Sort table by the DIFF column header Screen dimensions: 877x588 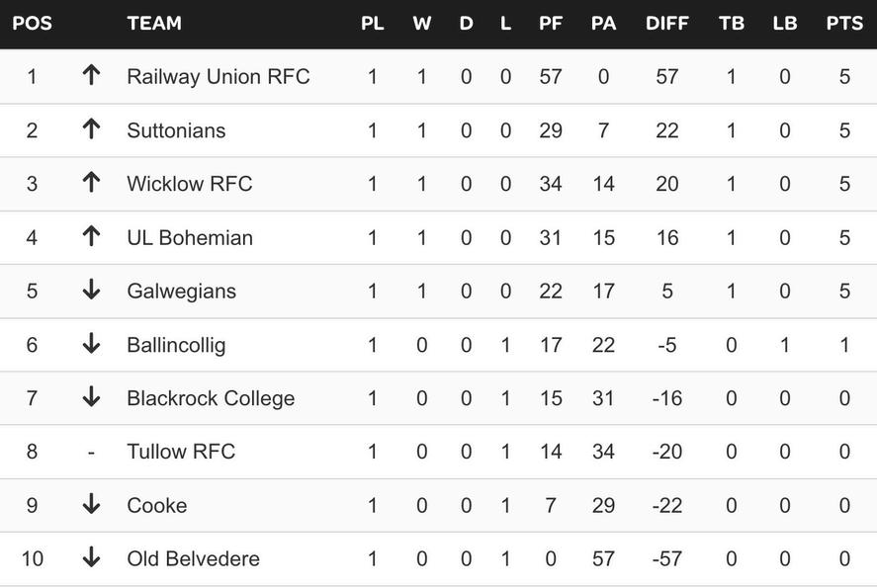click(x=666, y=23)
